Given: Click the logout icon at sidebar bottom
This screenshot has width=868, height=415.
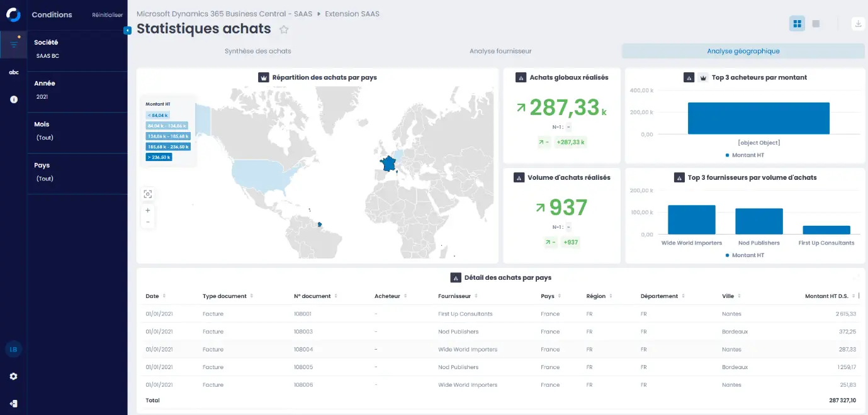Looking at the screenshot, I should coord(13,403).
